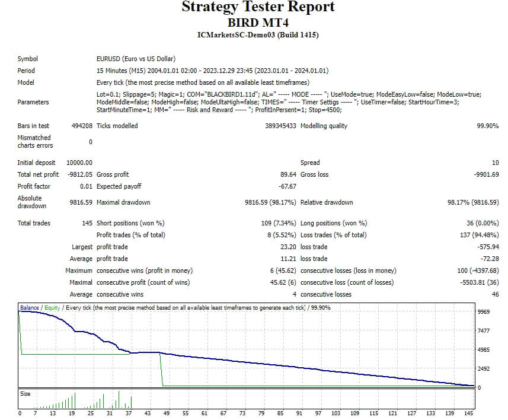Click the green equity drop line on the chart
Viewport: 508px width, 420px height.
click(159, 368)
